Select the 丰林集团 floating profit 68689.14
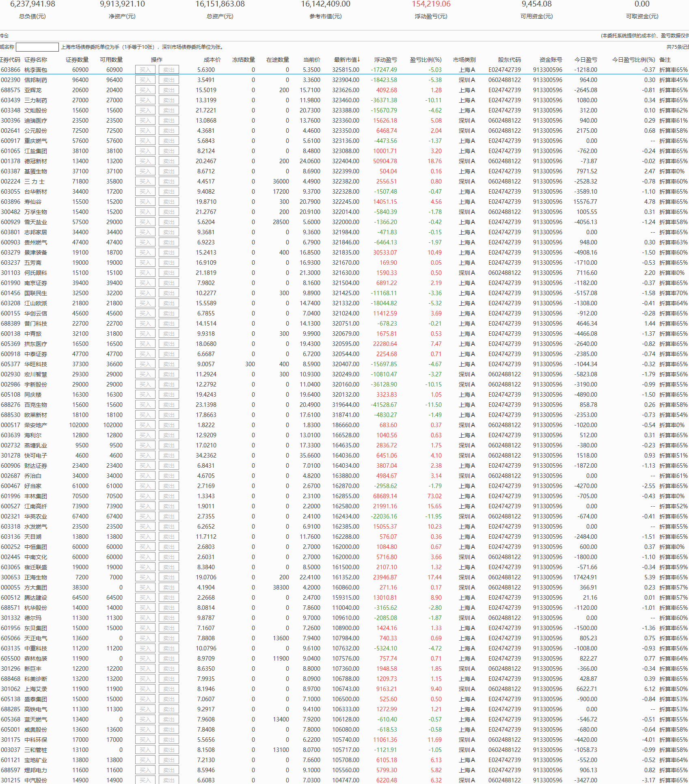Viewport: 689px width, 784px height. 385,496
